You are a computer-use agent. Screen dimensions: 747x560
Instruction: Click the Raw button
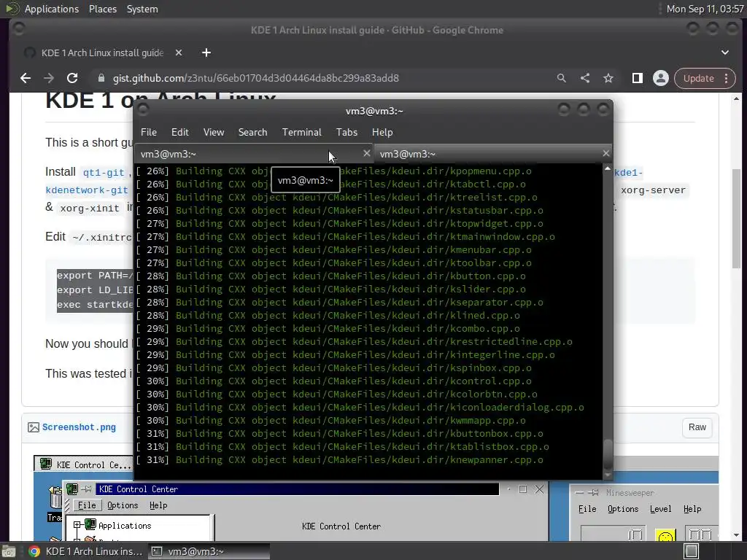(x=697, y=427)
